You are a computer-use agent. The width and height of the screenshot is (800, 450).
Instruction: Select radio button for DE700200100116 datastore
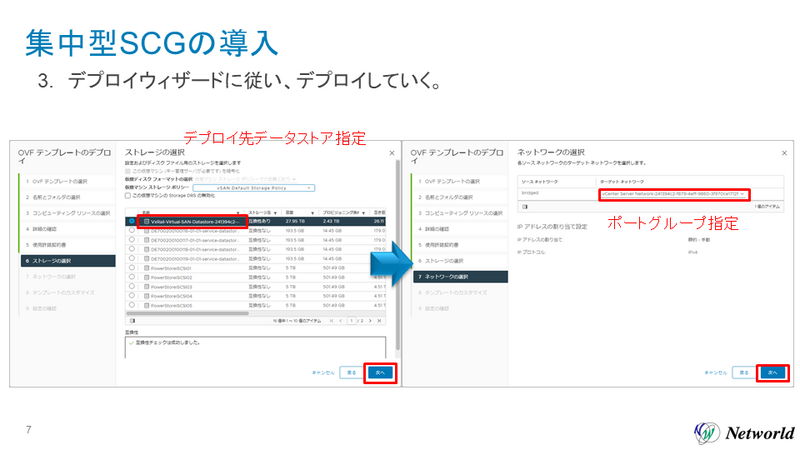[x=132, y=230]
